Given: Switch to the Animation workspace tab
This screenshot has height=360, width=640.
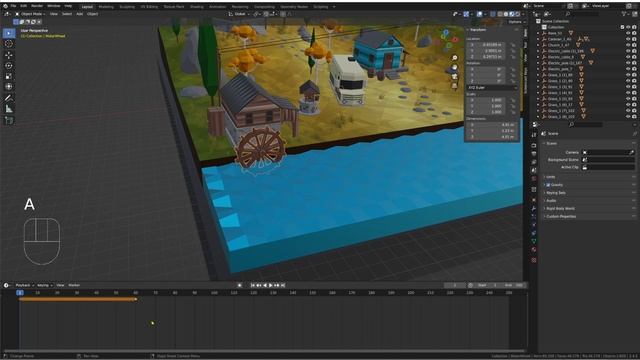Looking at the screenshot, I should (218, 7).
